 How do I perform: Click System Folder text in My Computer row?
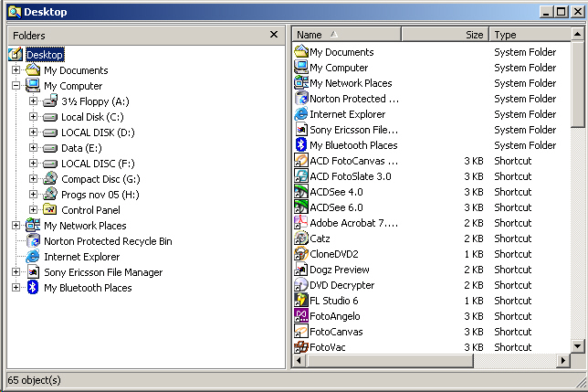[525, 68]
